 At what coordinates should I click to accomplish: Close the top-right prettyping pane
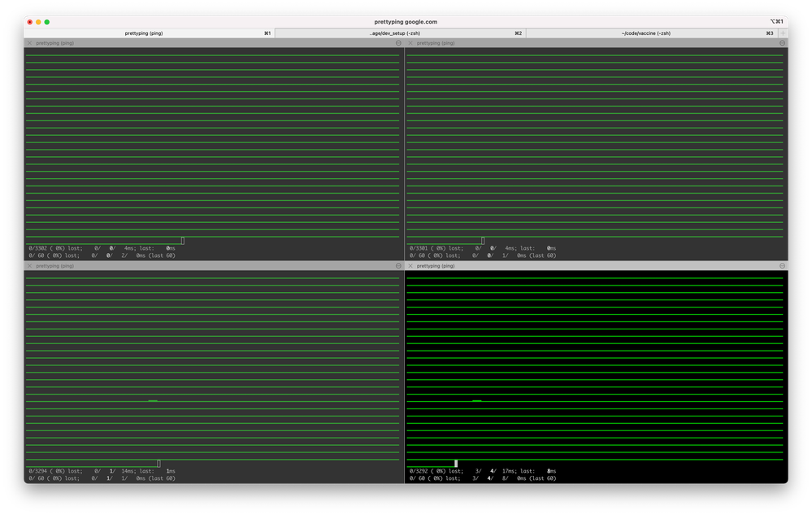click(x=410, y=43)
